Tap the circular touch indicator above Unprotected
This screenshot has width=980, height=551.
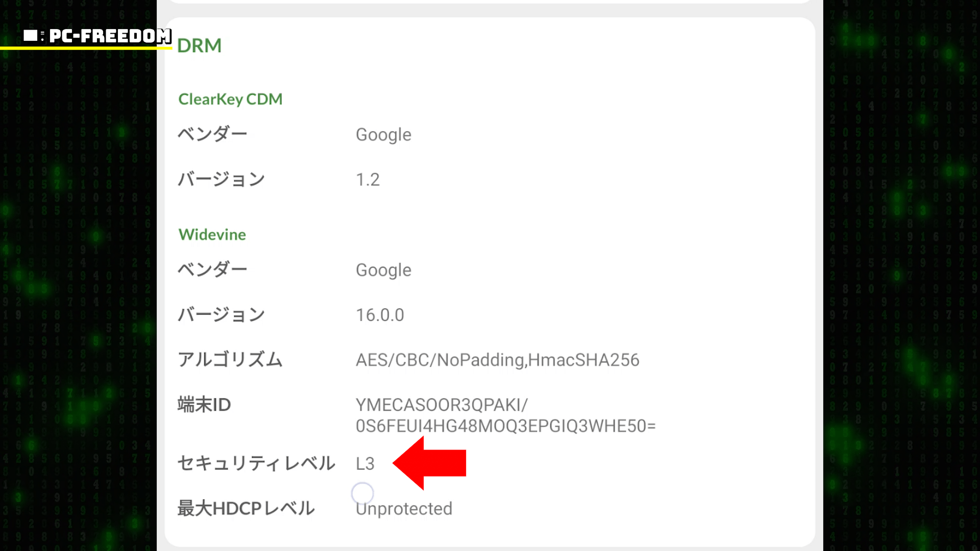coord(362,493)
